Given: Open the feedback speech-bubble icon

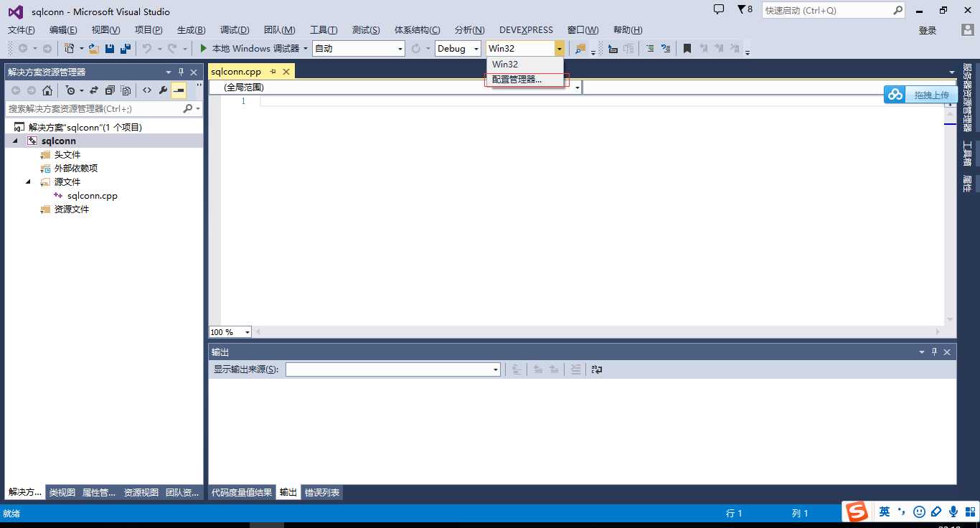Looking at the screenshot, I should 719,10.
